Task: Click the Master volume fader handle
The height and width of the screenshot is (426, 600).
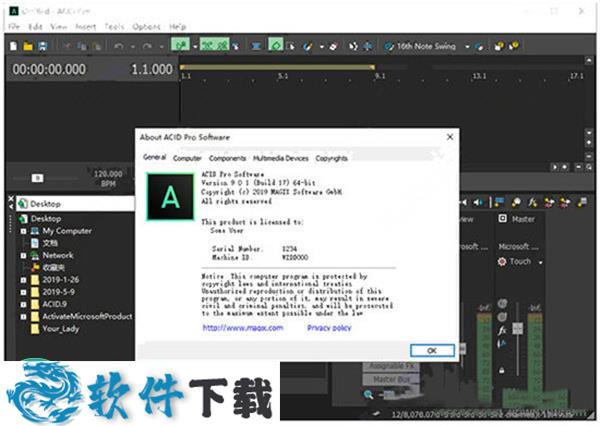Action: (x=517, y=328)
